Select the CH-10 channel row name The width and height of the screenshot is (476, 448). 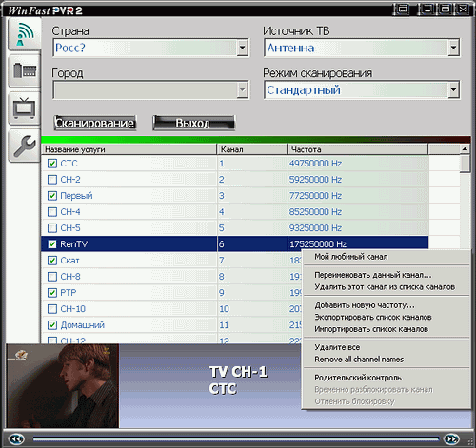(x=73, y=309)
